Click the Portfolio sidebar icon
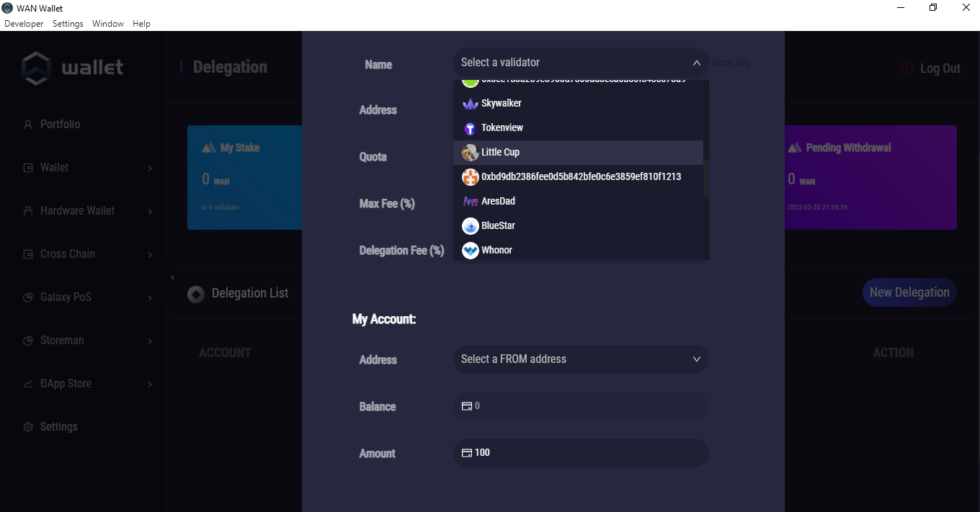Image resolution: width=980 pixels, height=512 pixels. [28, 125]
